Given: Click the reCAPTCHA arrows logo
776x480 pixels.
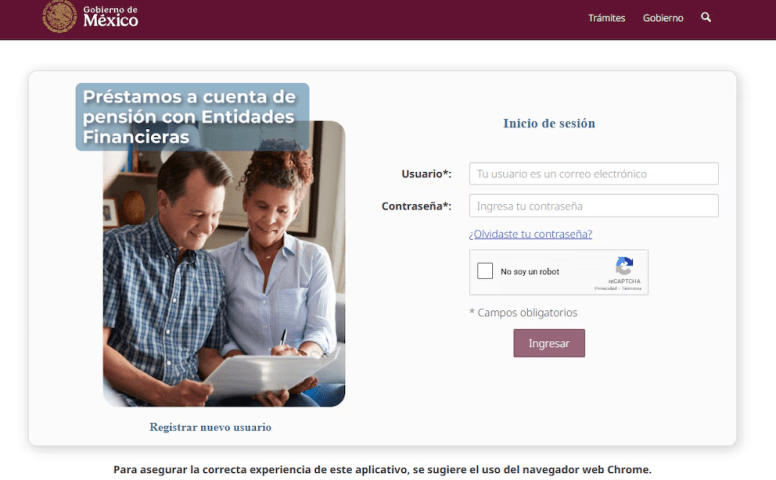Looking at the screenshot, I should tap(624, 266).
